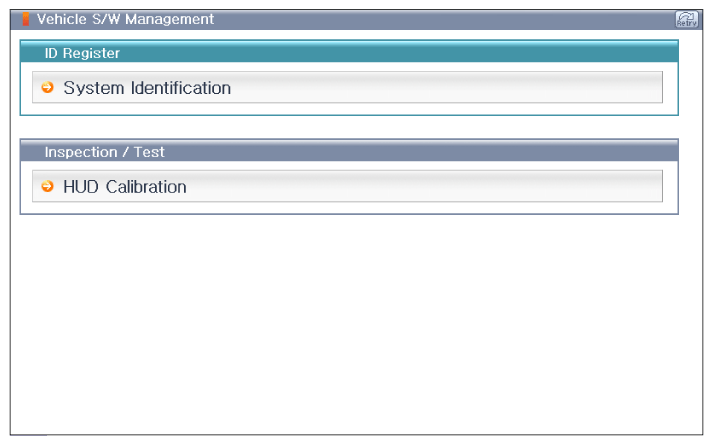
Task: Click the word Vehicle in the title bar
Action: (x=61, y=19)
